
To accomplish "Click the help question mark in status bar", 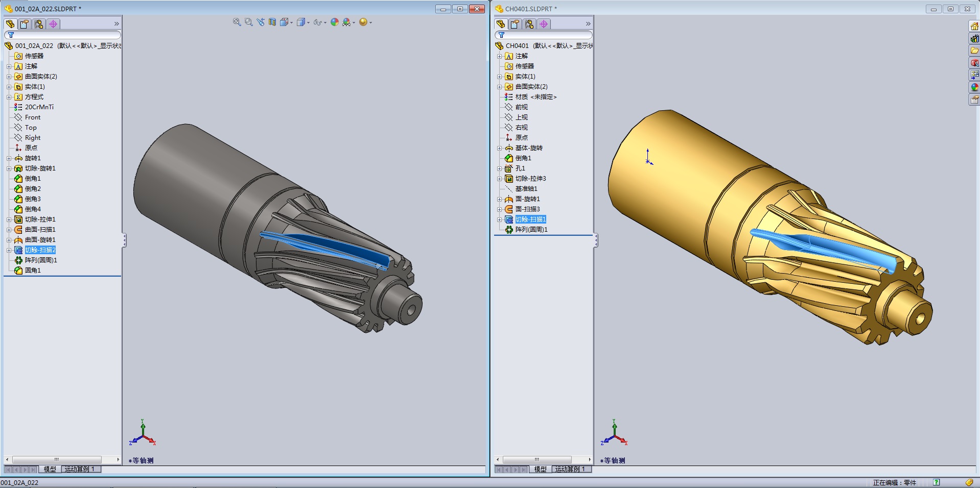I will pos(936,482).
